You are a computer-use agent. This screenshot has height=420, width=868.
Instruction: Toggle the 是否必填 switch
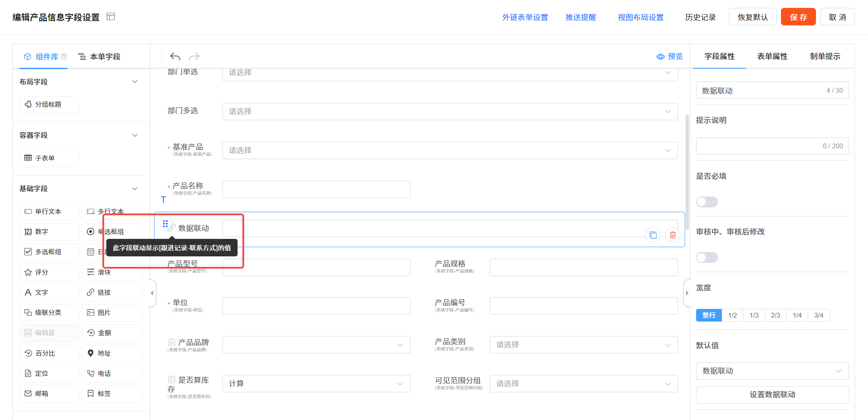click(707, 202)
